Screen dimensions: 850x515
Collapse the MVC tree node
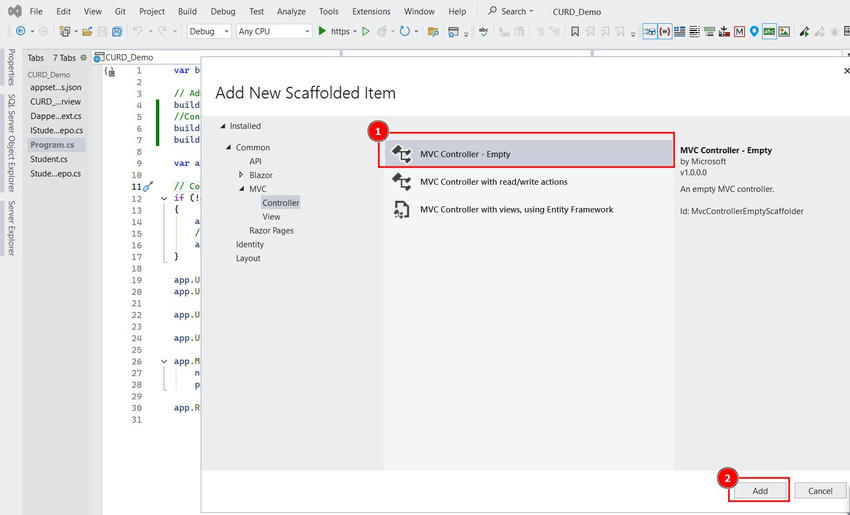pyautogui.click(x=242, y=189)
